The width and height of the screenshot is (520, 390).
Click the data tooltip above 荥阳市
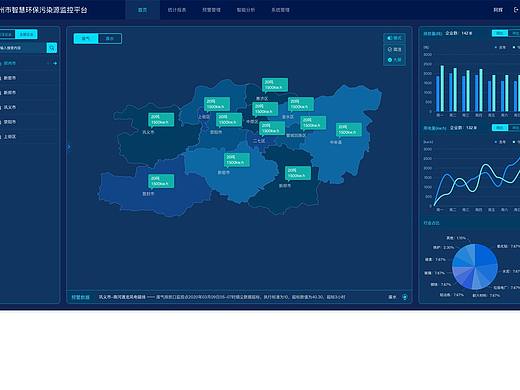(229, 120)
